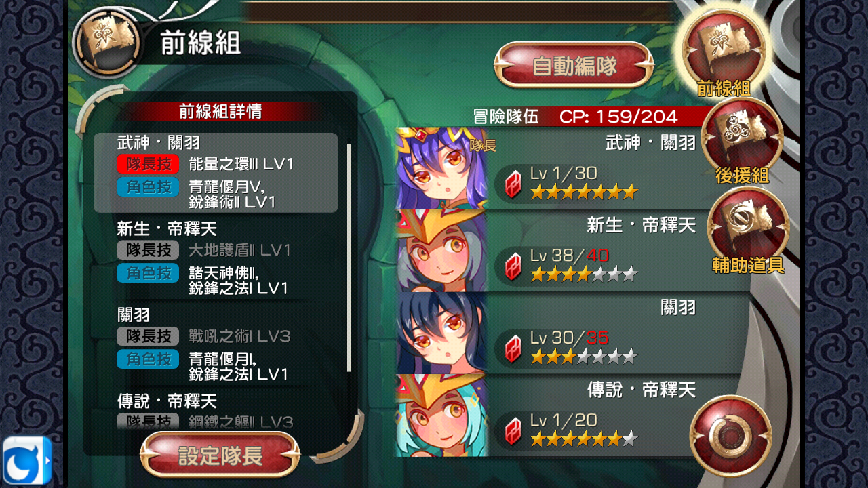Tap 設定隊長 set leader button

coord(220,455)
